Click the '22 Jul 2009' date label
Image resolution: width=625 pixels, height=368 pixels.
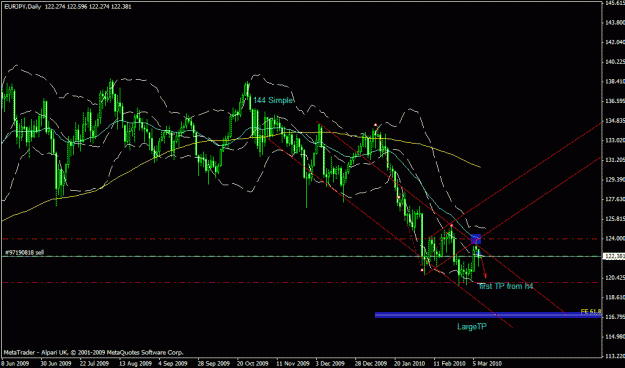point(94,364)
